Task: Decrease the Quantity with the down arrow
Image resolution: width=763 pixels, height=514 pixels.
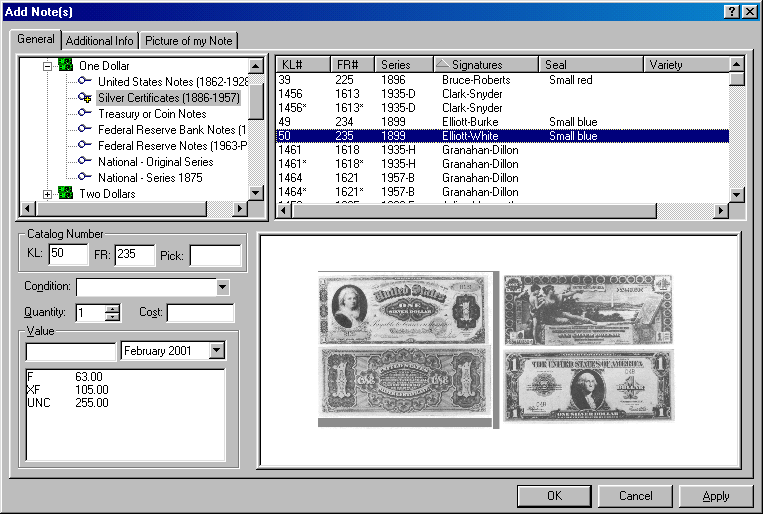Action: click(112, 316)
